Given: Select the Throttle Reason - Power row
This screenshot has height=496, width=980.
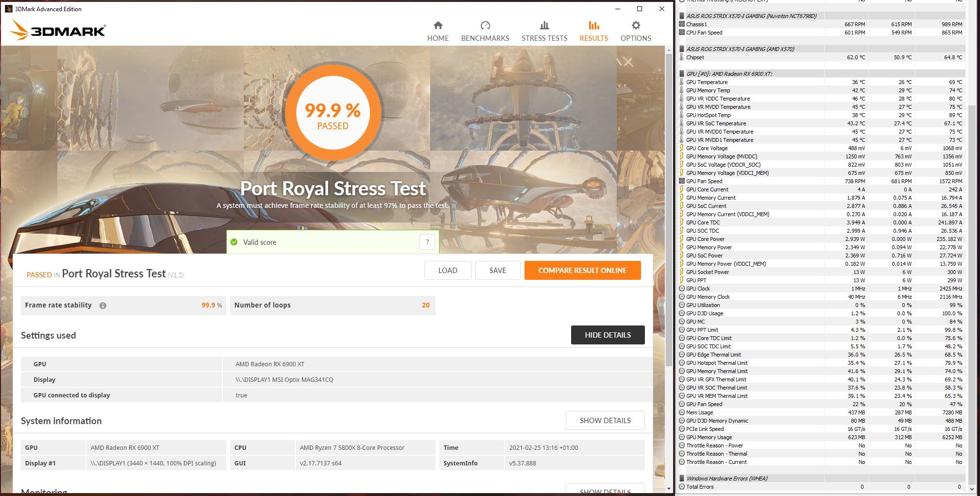Looking at the screenshot, I should [x=821, y=445].
